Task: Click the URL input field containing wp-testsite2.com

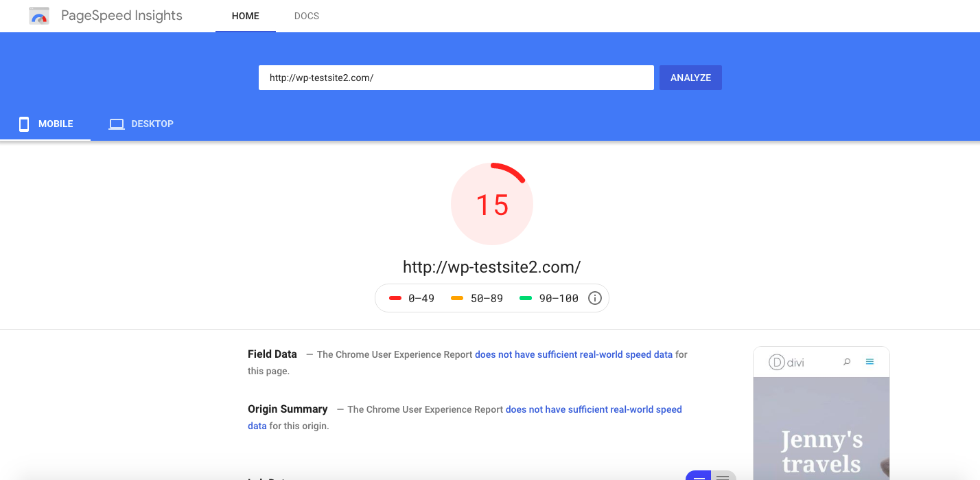Action: pos(456,78)
